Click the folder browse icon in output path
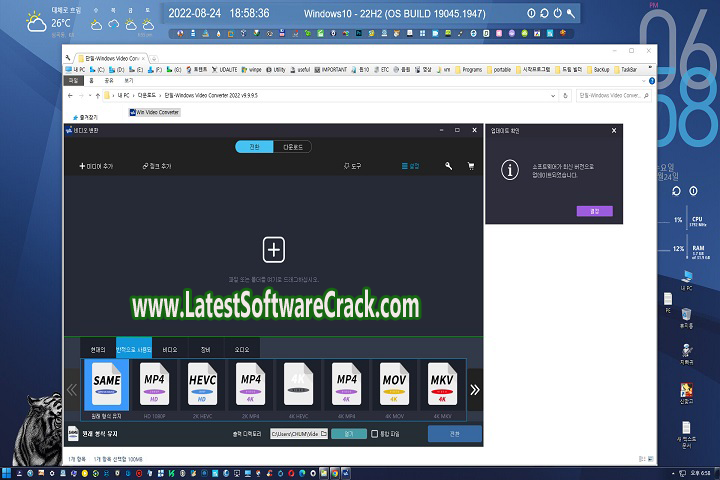 pyautogui.click(x=324, y=434)
